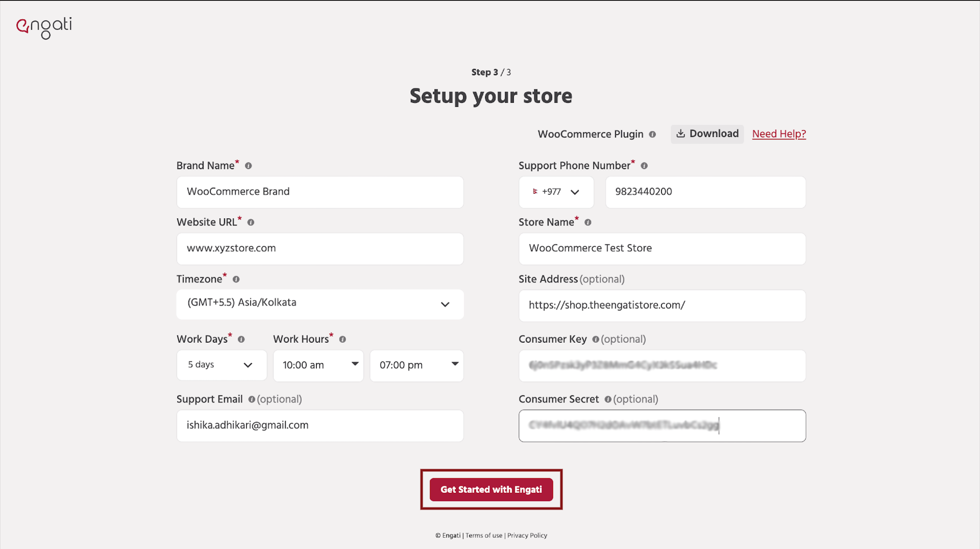The height and width of the screenshot is (549, 980).
Task: Click the Work Hours info icon
Action: (x=342, y=339)
